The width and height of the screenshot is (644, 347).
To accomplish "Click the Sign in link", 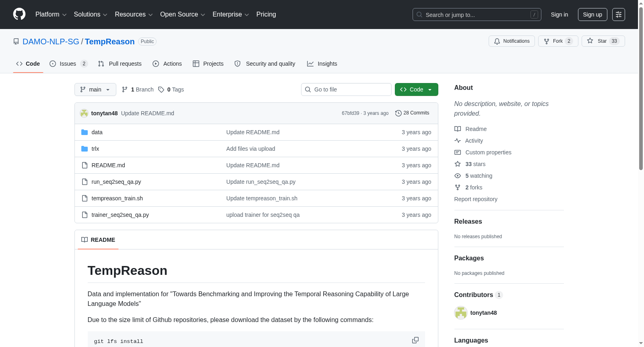I will (559, 15).
